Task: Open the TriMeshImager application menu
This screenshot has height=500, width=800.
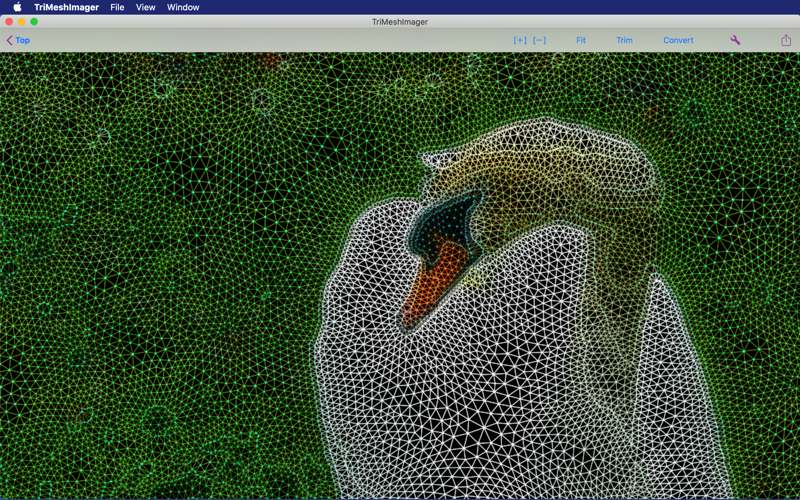Action: 66,7
